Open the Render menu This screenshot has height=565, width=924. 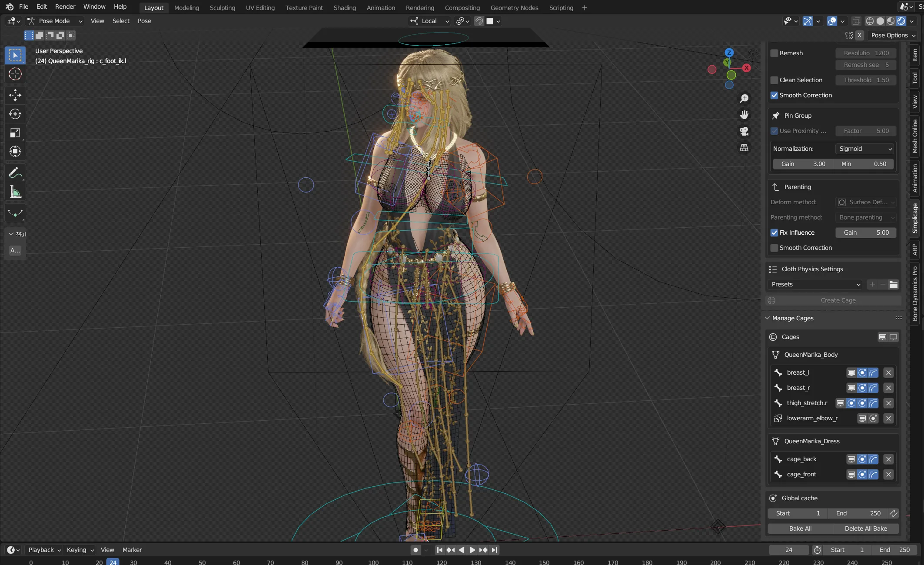point(65,7)
